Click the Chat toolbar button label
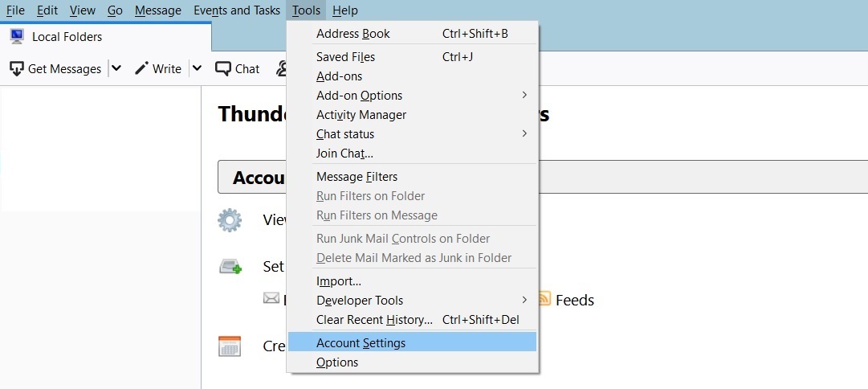 click(x=247, y=68)
